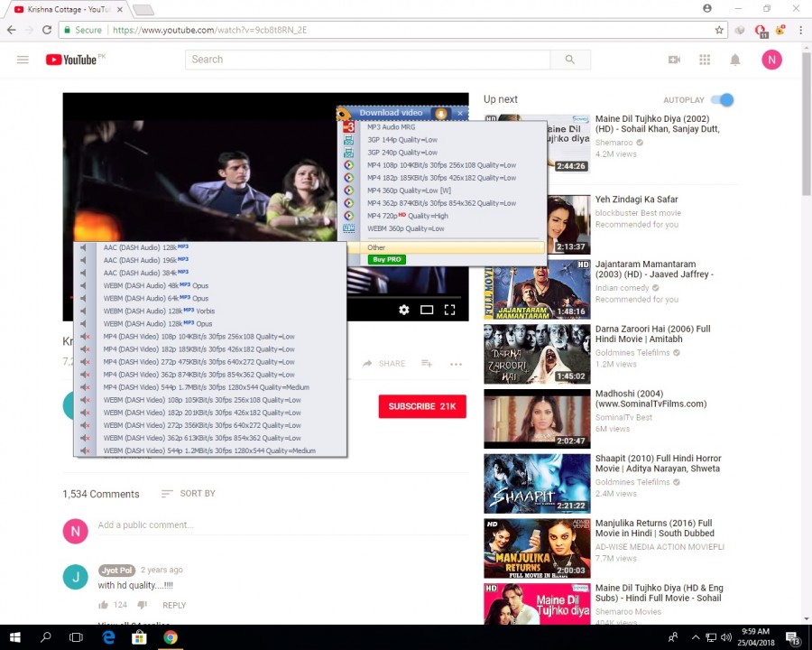812x650 pixels.
Task: Open Jyot Pol's channel name link
Action: point(117,570)
